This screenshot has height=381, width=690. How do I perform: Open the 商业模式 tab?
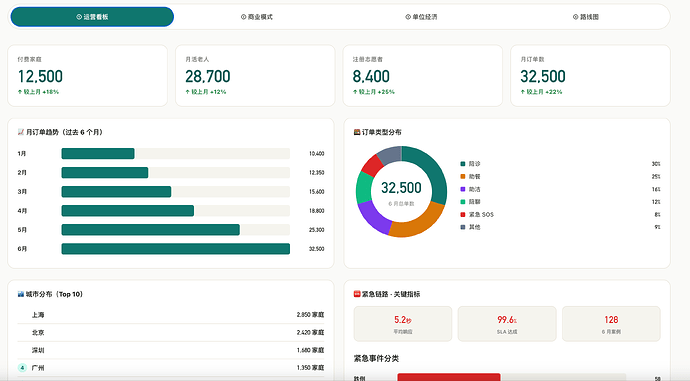tap(257, 17)
